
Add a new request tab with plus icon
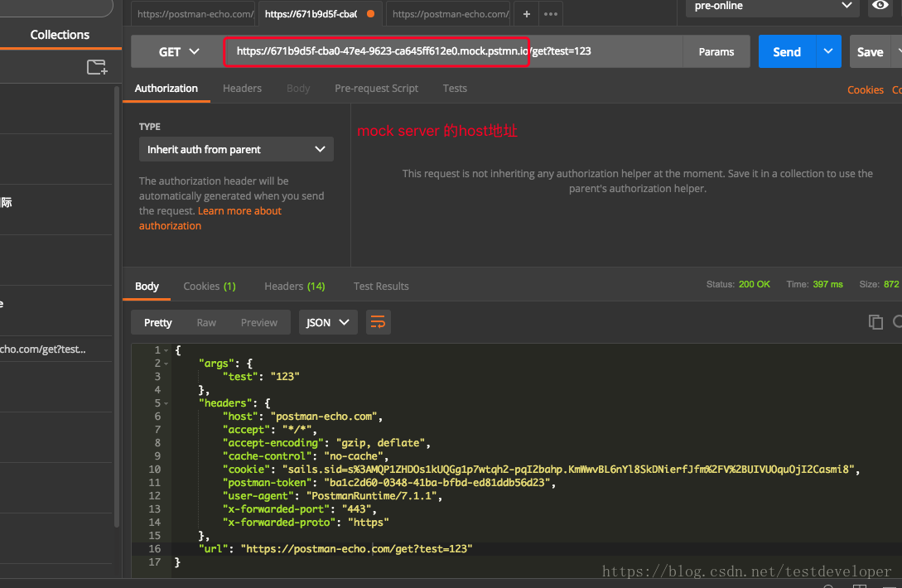coord(526,14)
